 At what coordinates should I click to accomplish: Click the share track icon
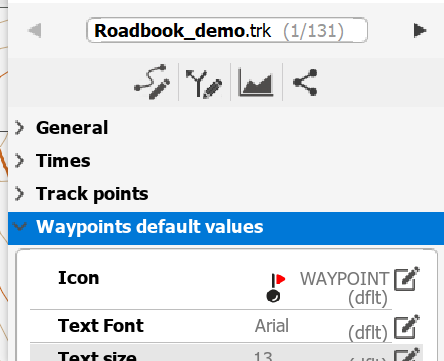[305, 82]
